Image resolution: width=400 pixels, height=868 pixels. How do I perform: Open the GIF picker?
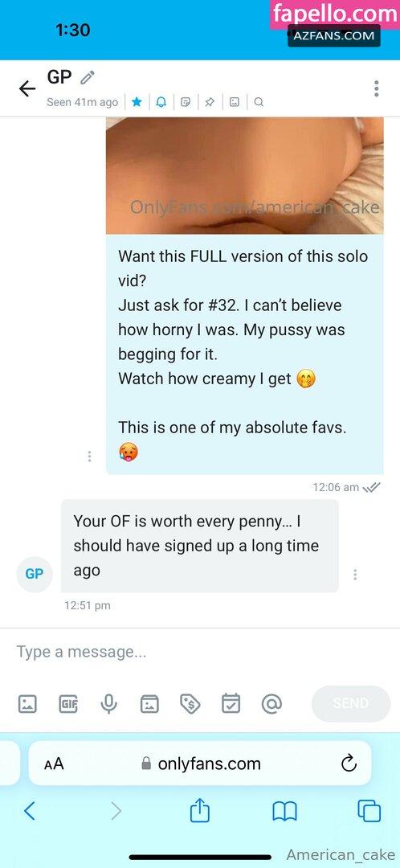[x=68, y=703]
